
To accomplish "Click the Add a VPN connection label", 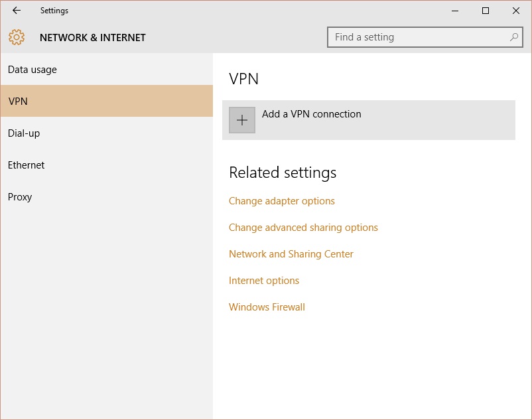I will 312,114.
